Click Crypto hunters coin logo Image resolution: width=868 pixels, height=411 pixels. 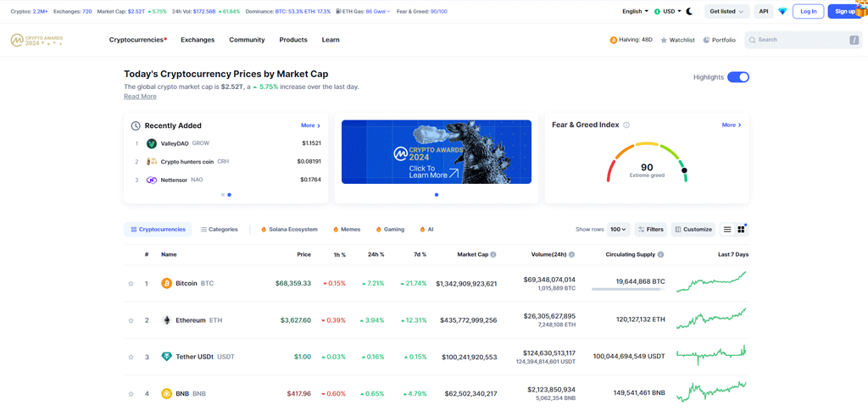click(x=152, y=162)
